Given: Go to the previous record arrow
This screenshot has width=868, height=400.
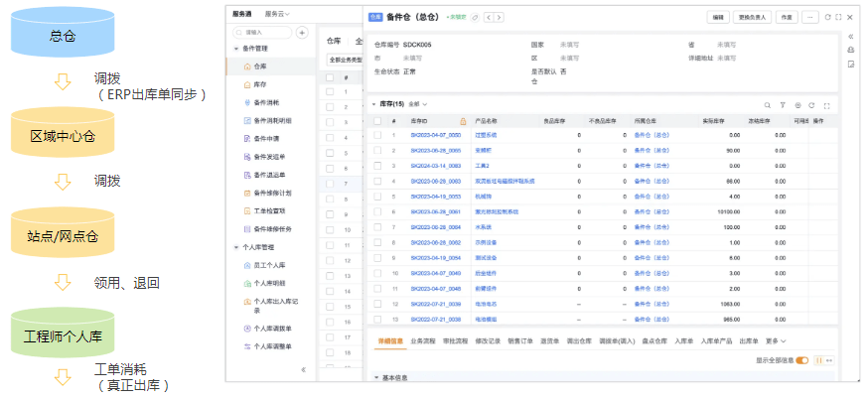Looking at the screenshot, I should [490, 17].
